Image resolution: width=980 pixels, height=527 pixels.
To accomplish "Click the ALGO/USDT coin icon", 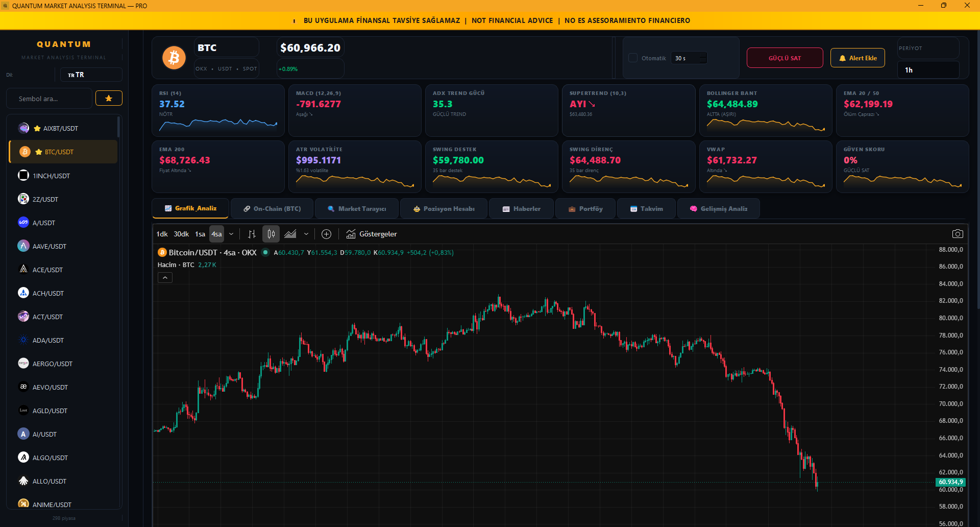I will pyautogui.click(x=23, y=458).
